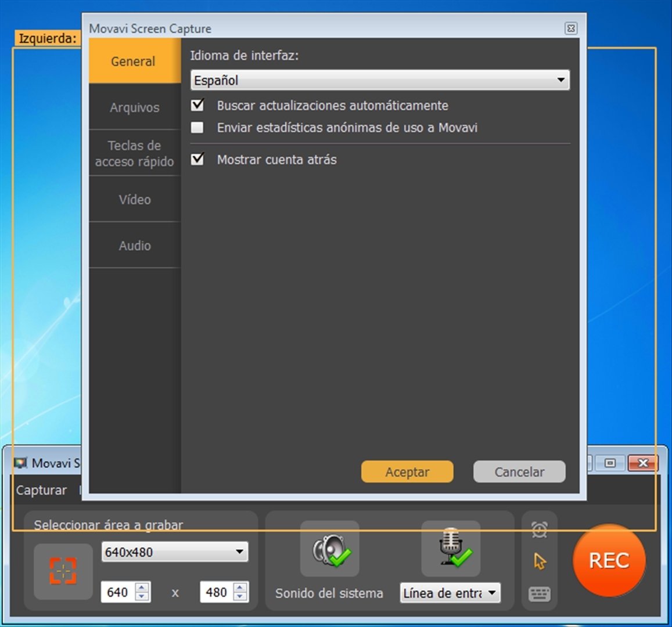Disable Buscar actualizaciones automáticamente checkbox
The image size is (672, 627).
197,105
